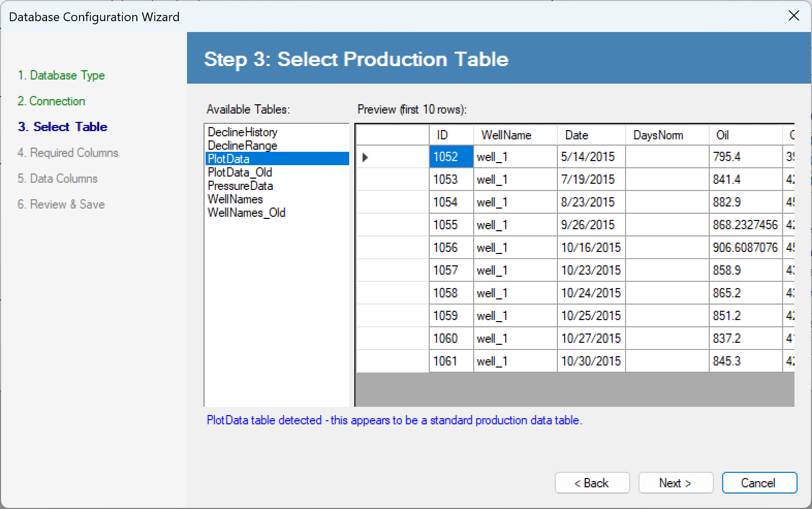Screen dimensions: 812x509
Task: Click date cell 8/23/2015
Action: click(591, 202)
